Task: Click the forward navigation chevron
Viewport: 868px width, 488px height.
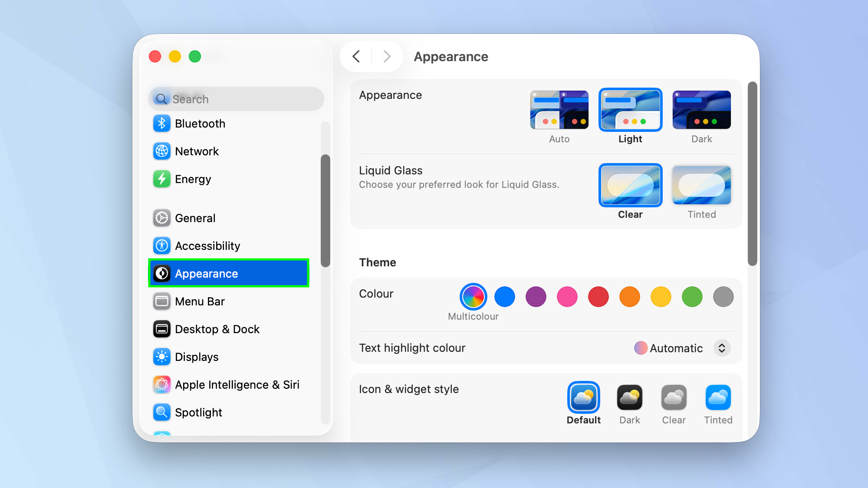Action: [x=386, y=56]
